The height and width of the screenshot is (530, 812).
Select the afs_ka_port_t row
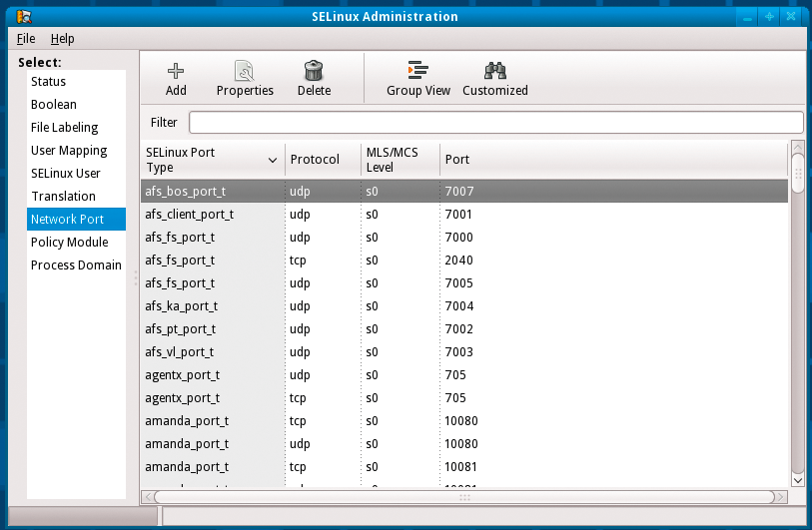click(464, 305)
